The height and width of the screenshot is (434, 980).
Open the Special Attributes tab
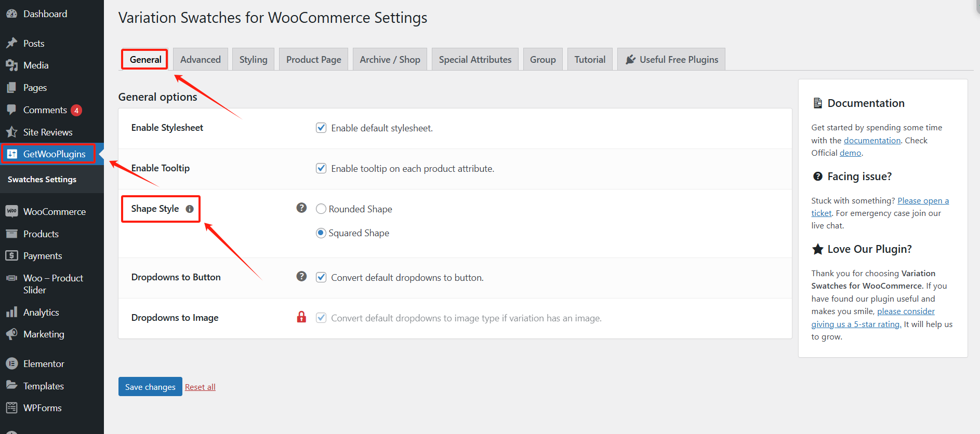click(474, 59)
